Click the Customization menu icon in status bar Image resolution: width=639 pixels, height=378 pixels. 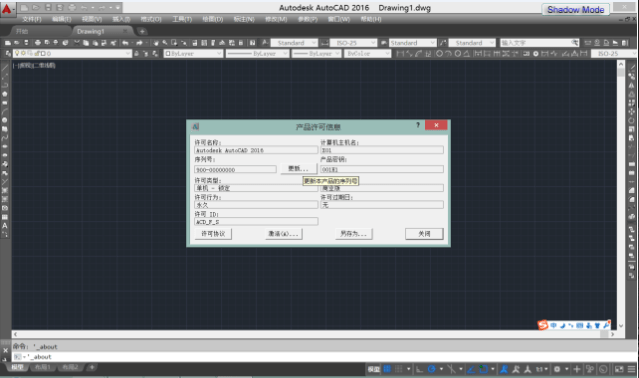[632, 369]
